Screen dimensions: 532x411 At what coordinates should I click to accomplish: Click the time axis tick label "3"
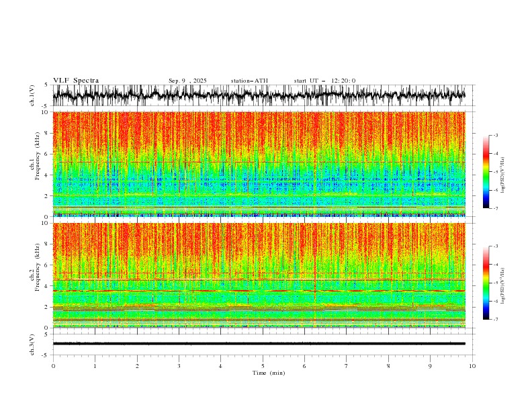click(x=179, y=366)
